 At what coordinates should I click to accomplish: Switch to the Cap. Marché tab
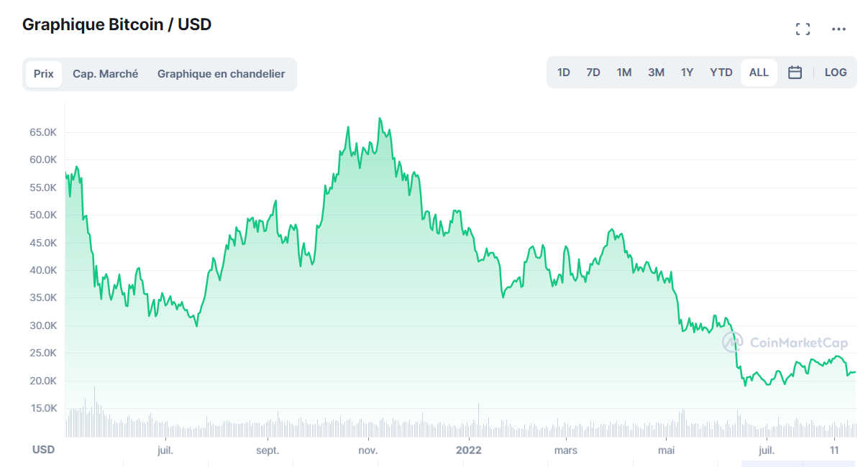tap(105, 73)
